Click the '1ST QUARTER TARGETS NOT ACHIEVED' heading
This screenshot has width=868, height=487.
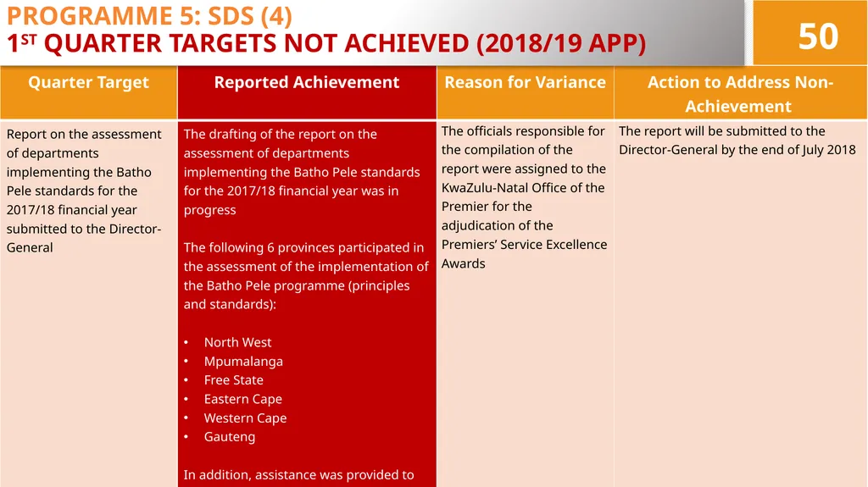click(x=326, y=43)
